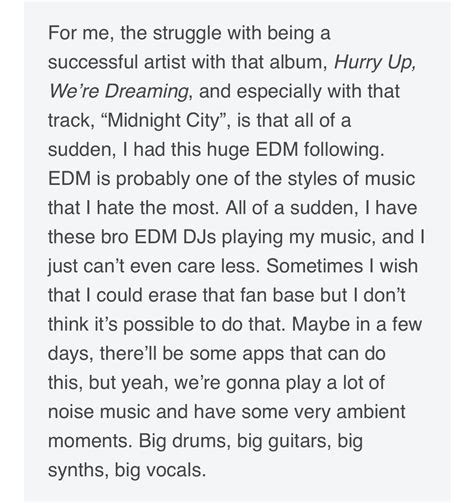Click the closing words "big vocals."
The height and width of the screenshot is (503, 474).
coord(160,471)
